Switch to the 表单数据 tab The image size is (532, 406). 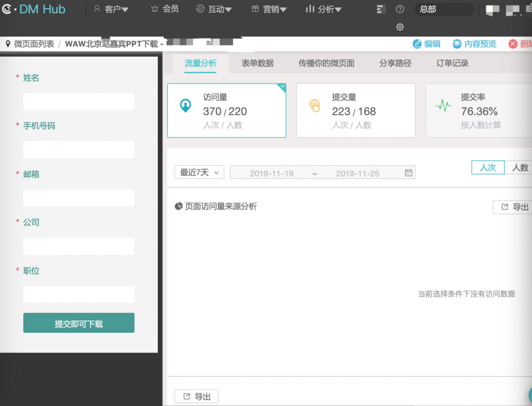(257, 63)
